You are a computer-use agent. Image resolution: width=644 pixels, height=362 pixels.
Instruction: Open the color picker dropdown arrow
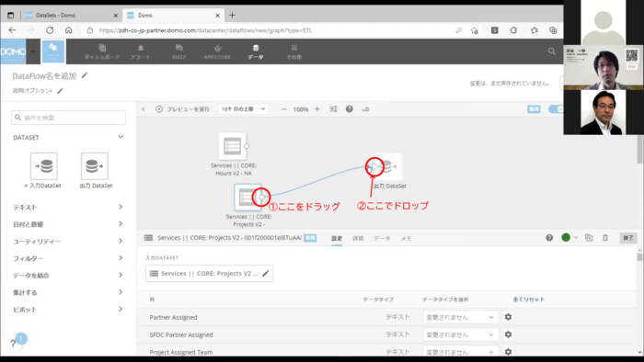coord(576,238)
